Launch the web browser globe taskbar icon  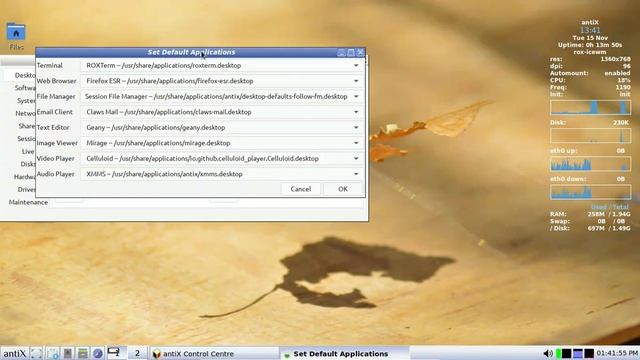tap(98, 353)
